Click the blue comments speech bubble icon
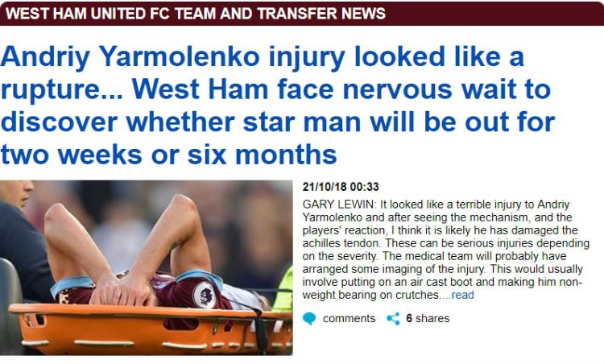The width and height of the screenshot is (604, 364). pos(309,319)
